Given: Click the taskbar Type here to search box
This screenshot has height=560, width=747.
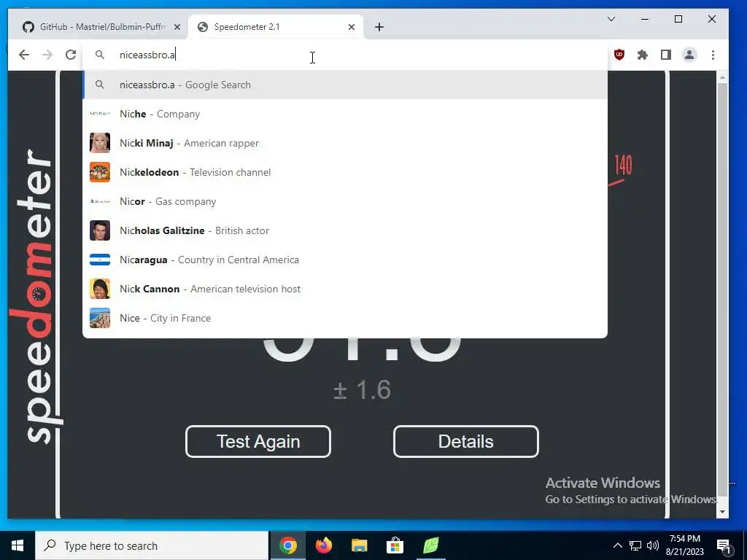Looking at the screenshot, I should pos(152,545).
